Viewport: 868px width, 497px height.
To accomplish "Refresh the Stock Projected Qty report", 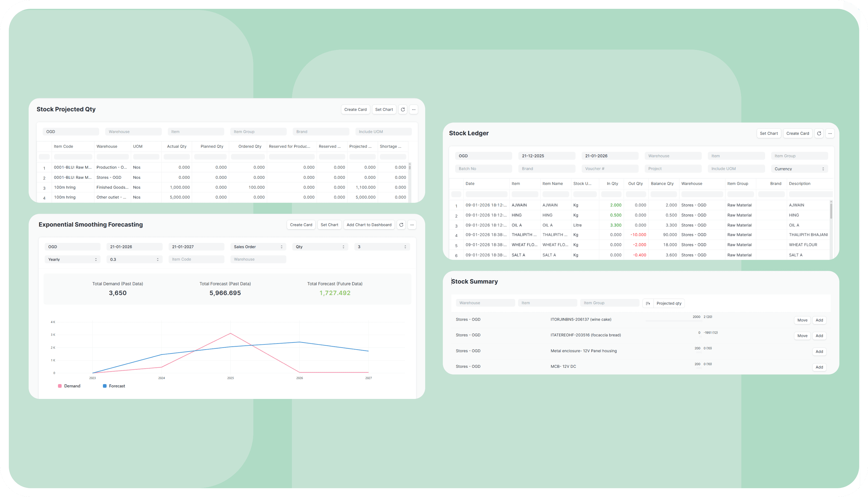I will tap(403, 109).
